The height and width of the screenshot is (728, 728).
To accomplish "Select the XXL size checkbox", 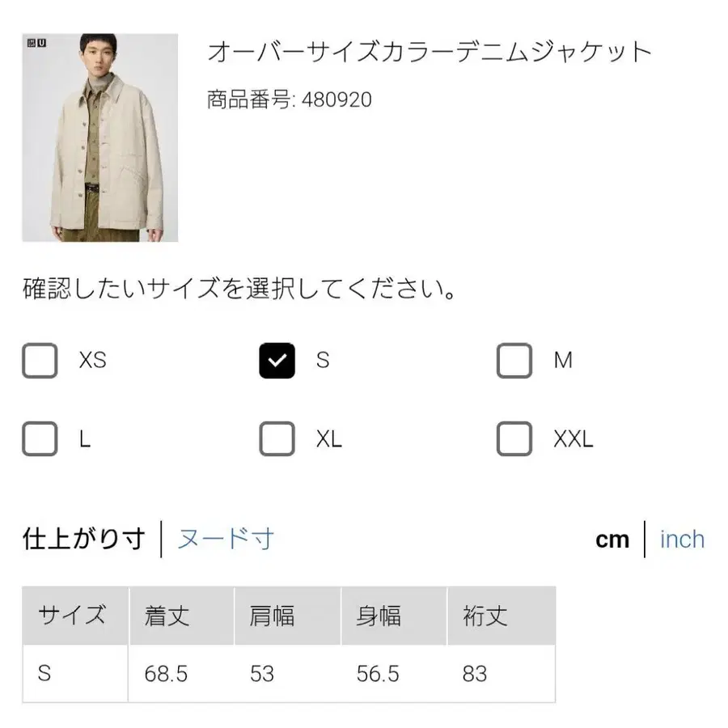I will click(514, 439).
